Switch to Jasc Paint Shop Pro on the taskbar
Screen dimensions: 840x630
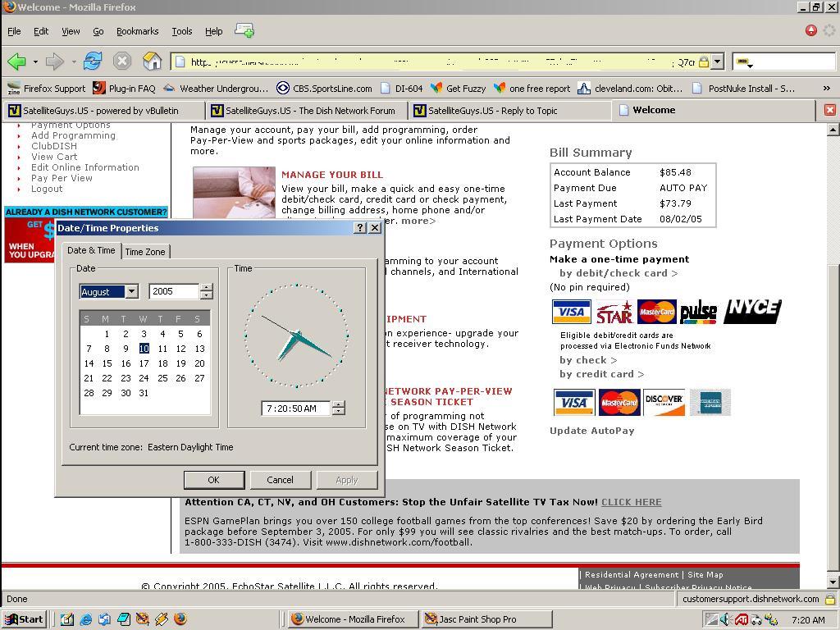(x=486, y=619)
